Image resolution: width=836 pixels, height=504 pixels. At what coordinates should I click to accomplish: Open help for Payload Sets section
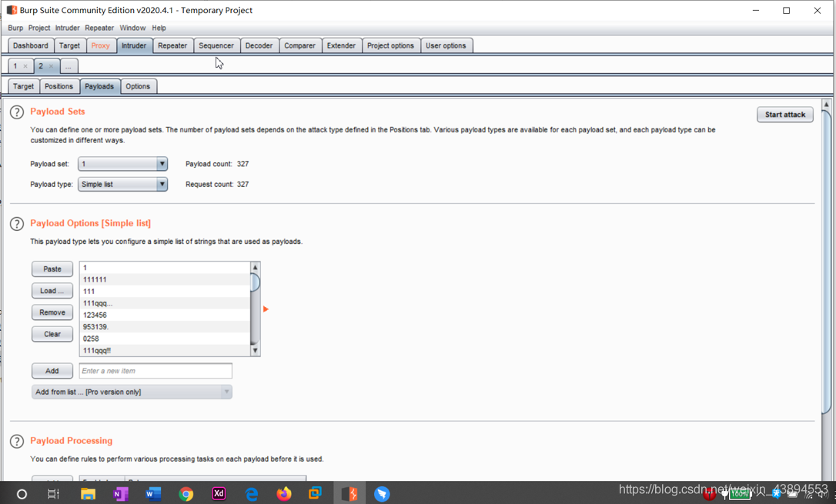[x=17, y=112]
